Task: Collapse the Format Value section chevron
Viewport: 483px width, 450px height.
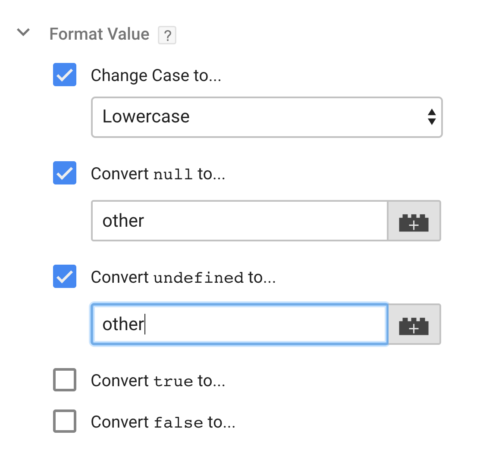Action: point(23,33)
